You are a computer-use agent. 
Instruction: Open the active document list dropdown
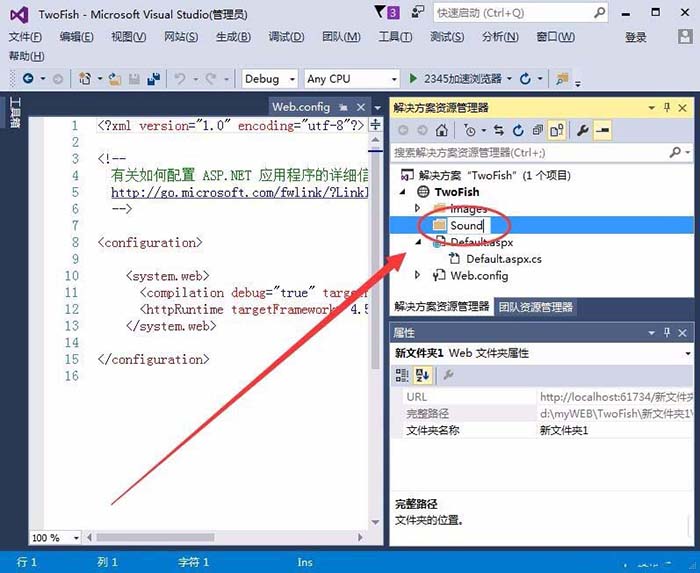(x=378, y=108)
